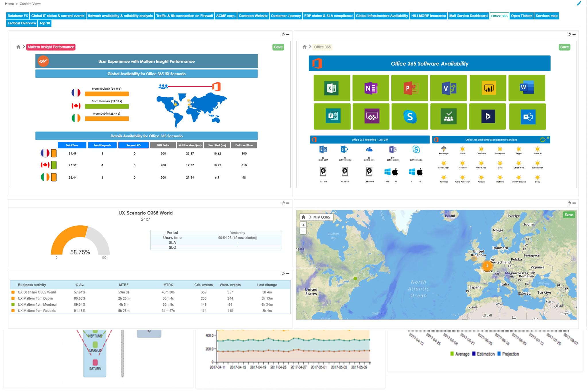Select the Word application tile
Image resolution: width=588 pixels, height=392 pixels.
(x=527, y=88)
